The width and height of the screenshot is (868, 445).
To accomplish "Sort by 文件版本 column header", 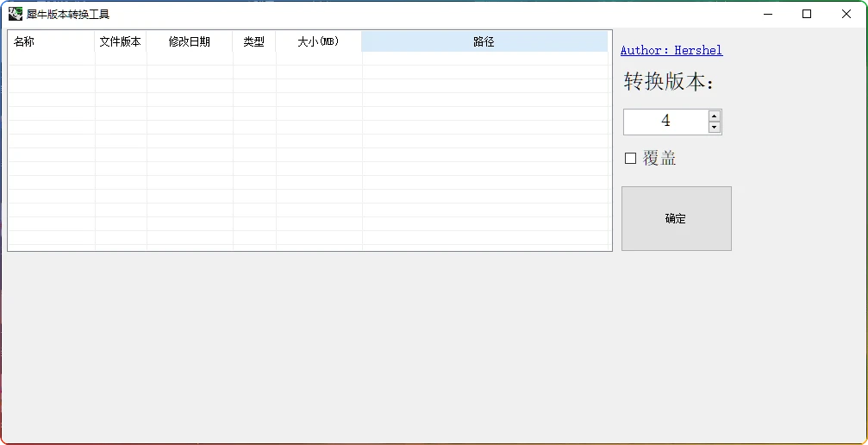I will [121, 41].
